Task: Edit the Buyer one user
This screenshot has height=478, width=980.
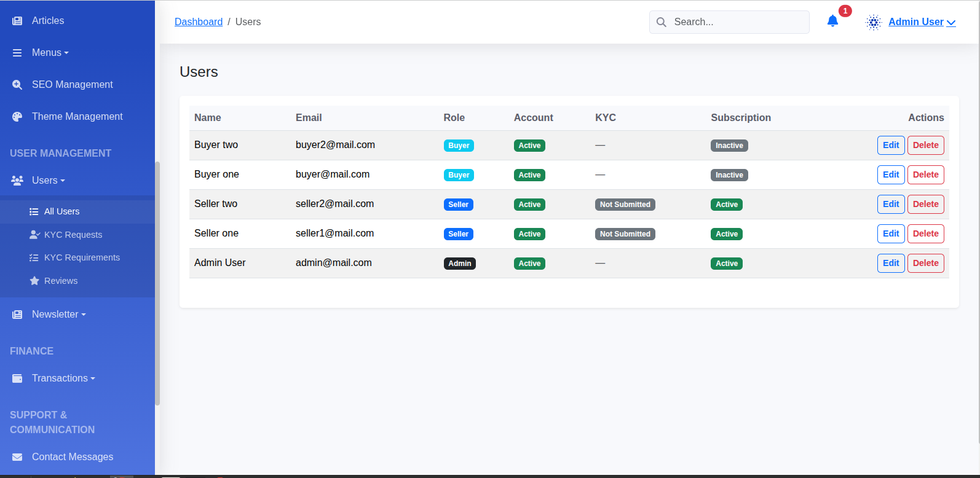Action: click(891, 175)
